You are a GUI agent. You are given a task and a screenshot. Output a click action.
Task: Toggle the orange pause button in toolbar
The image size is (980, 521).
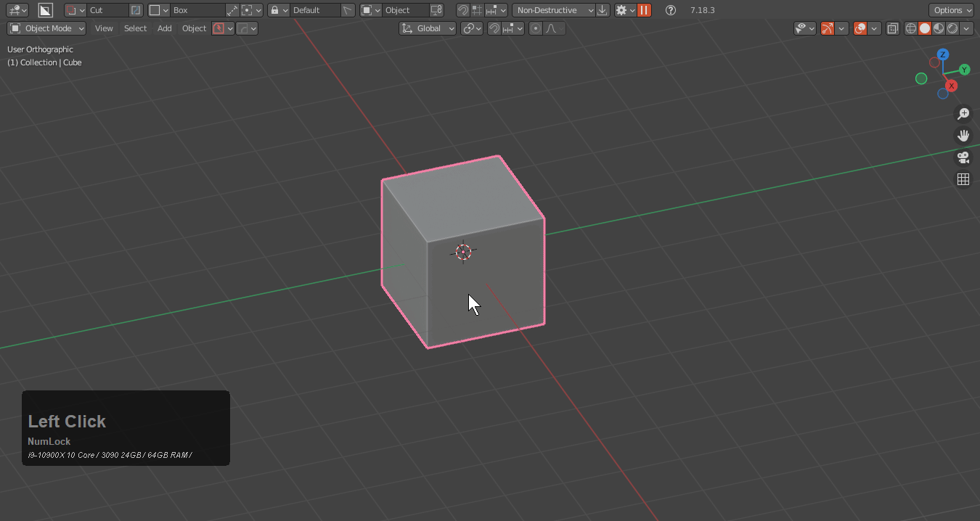(644, 10)
